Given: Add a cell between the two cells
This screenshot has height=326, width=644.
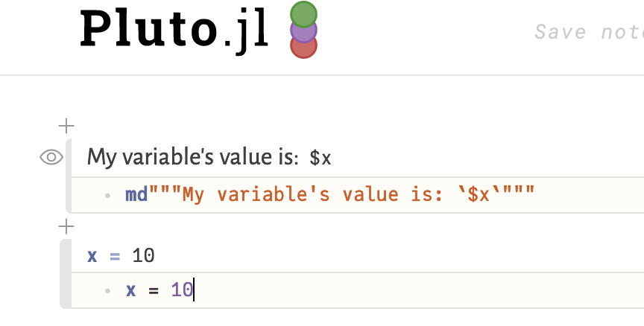Looking at the screenshot, I should pyautogui.click(x=66, y=226).
